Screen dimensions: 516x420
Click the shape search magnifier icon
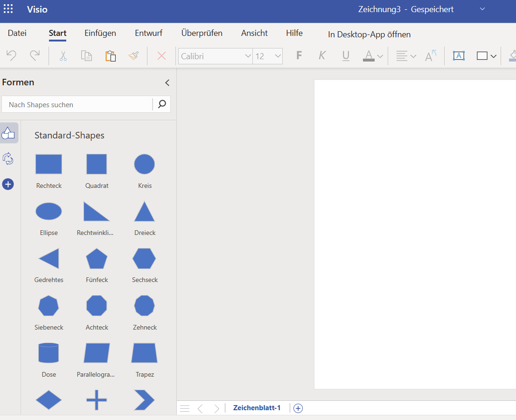[x=162, y=104]
